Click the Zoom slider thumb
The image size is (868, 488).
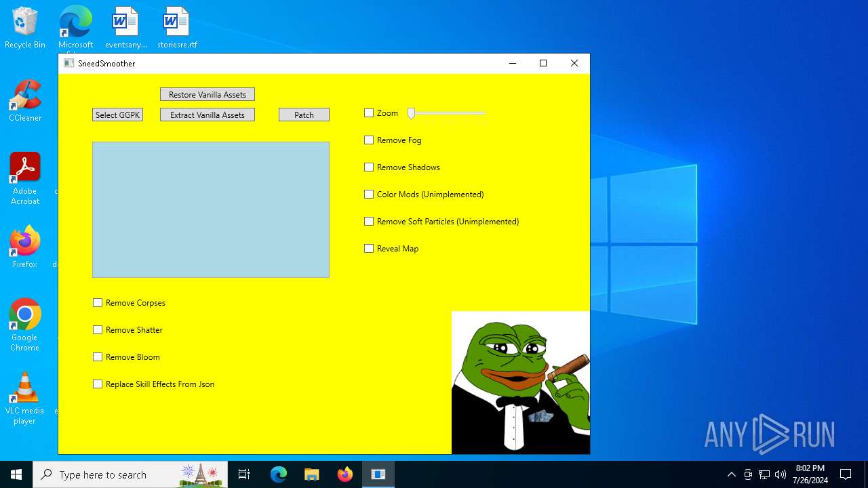(411, 113)
